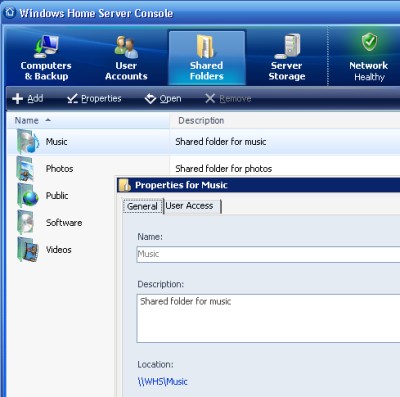Select the General tab in Properties
The height and width of the screenshot is (397, 400).
pyautogui.click(x=142, y=206)
